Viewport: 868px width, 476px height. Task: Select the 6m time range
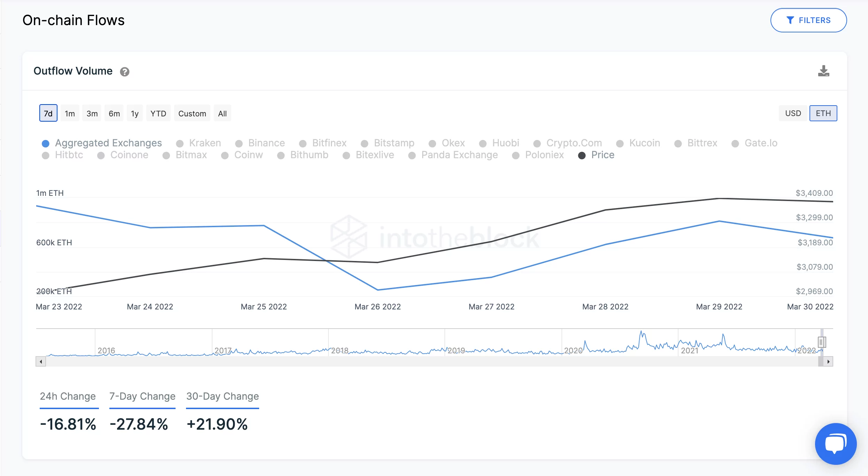[114, 113]
